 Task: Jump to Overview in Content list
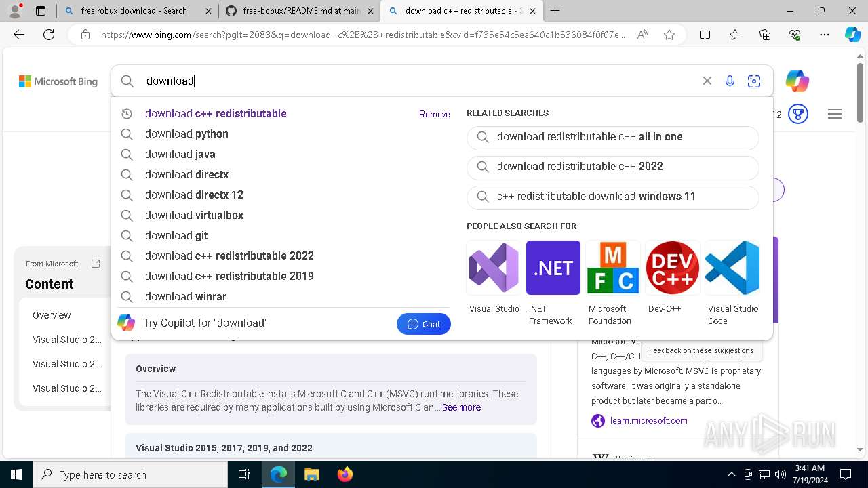click(52, 315)
